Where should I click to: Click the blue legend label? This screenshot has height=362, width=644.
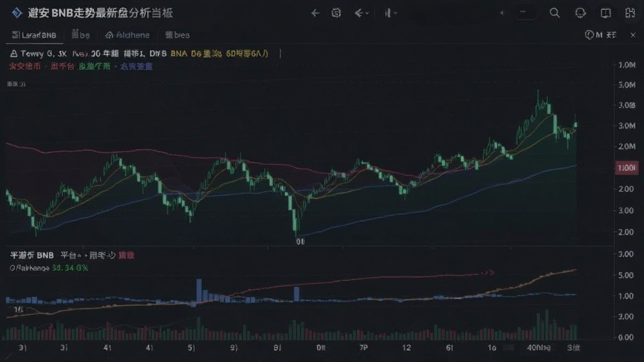(x=136, y=66)
